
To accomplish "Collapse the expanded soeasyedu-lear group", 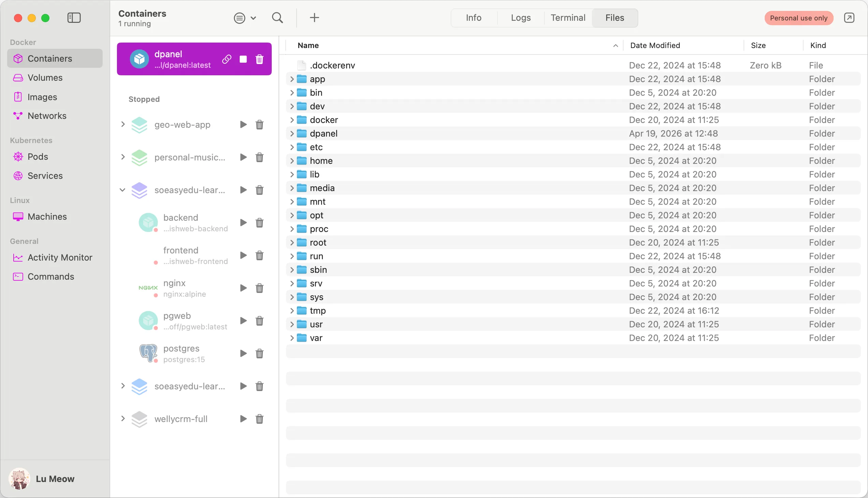I will (122, 190).
